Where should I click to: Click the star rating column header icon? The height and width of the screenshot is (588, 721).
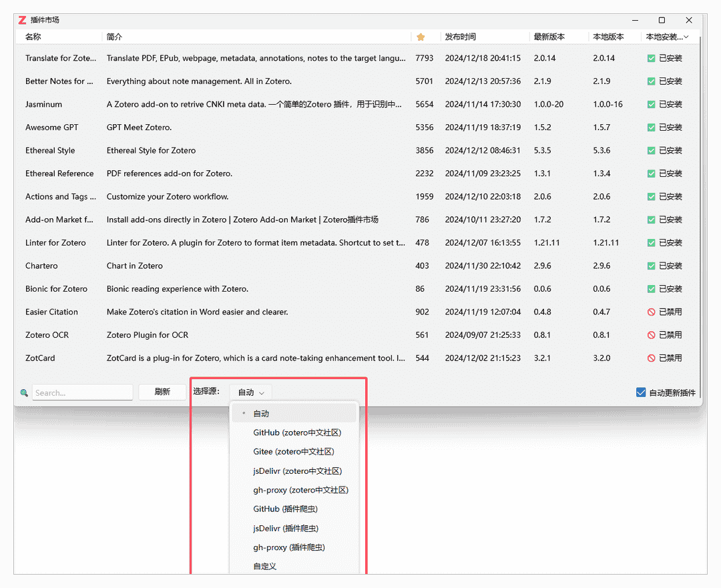tap(421, 37)
